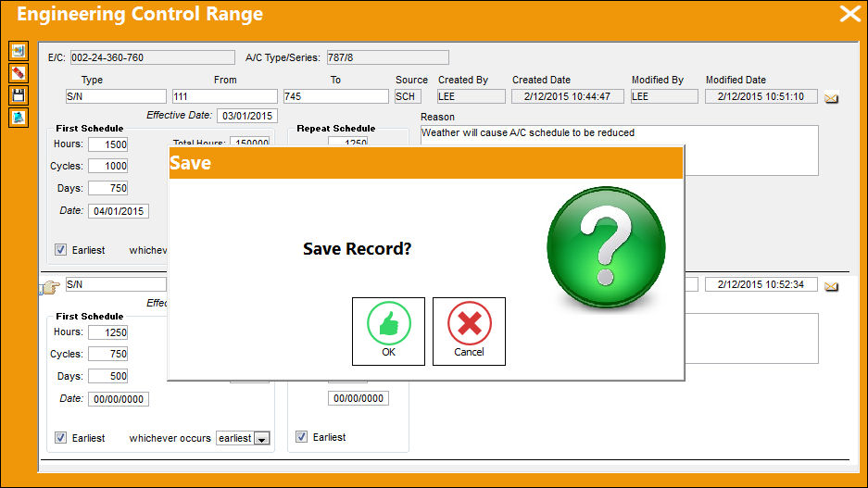This screenshot has height=488, width=868.
Task: Click the Created Date value 2/12/2015 10:44:47
Action: tap(568, 96)
